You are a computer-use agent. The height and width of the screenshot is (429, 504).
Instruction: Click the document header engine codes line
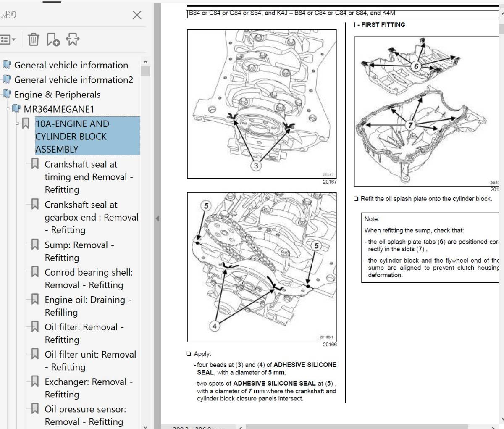tap(292, 13)
